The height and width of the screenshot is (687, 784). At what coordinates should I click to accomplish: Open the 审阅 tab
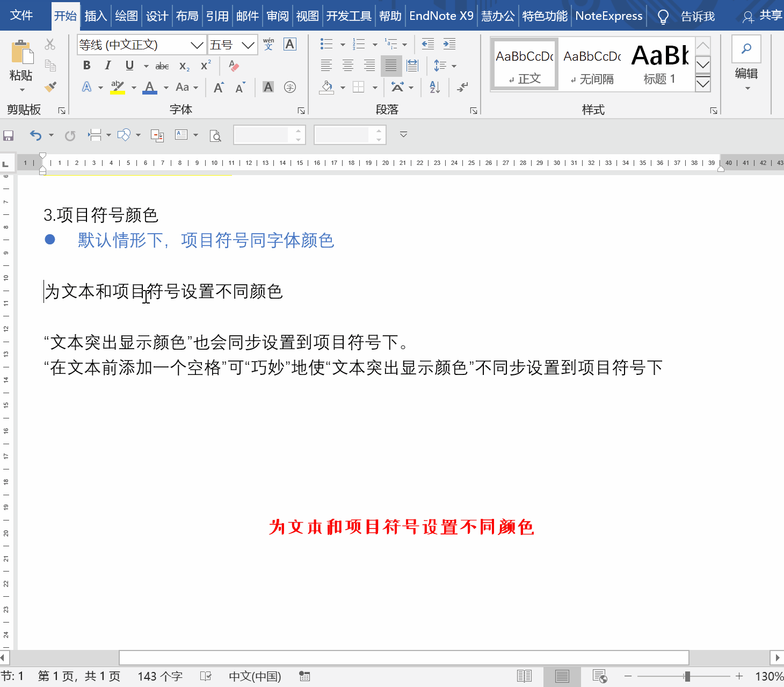click(x=278, y=16)
